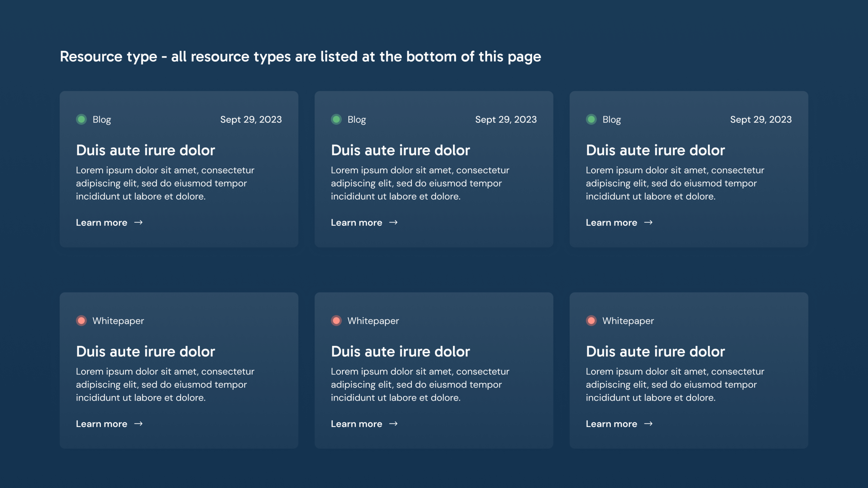The image size is (868, 488).
Task: Click 'Sept 29, 2023' on the left Blog card
Action: coord(251,120)
